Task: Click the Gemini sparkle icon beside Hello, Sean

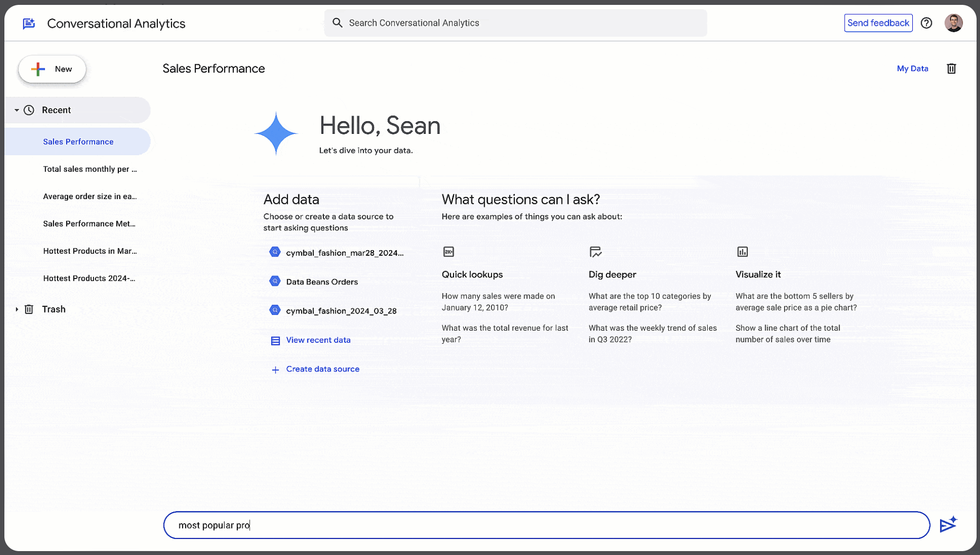Action: click(276, 133)
